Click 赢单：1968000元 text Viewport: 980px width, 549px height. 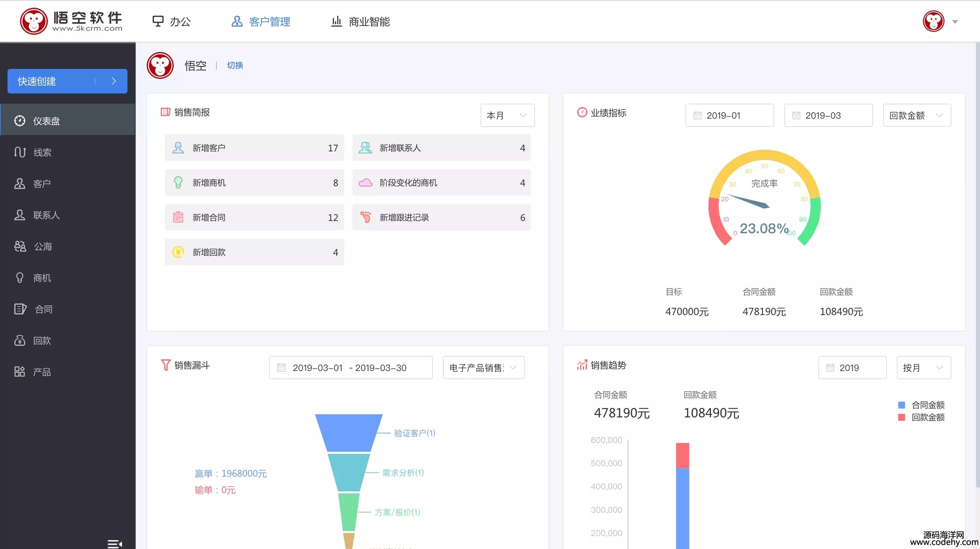[x=231, y=474]
